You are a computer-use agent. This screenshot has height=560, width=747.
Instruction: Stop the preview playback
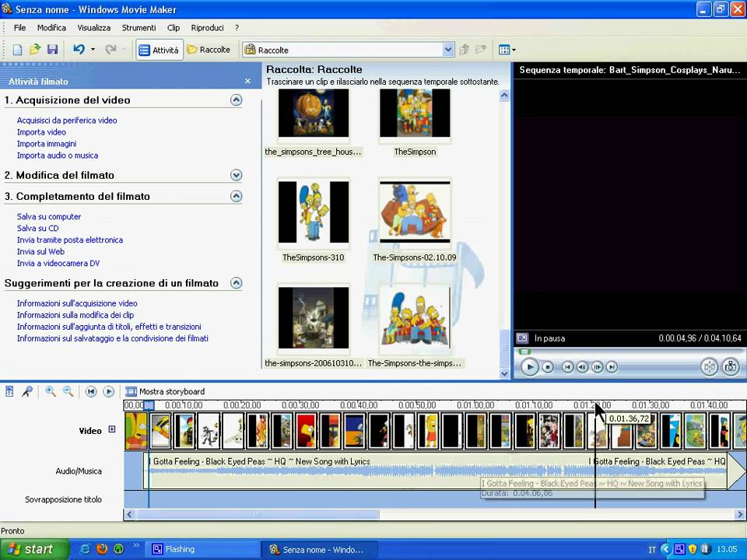tap(548, 366)
